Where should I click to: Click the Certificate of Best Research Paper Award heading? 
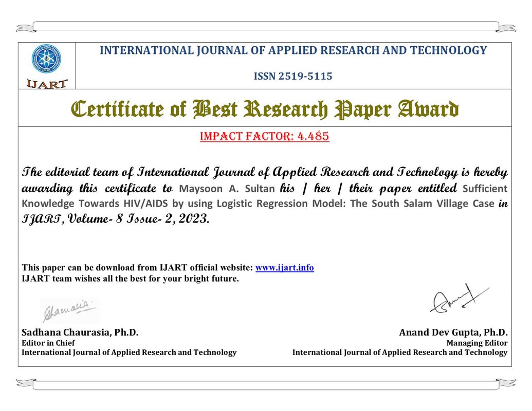(265, 109)
